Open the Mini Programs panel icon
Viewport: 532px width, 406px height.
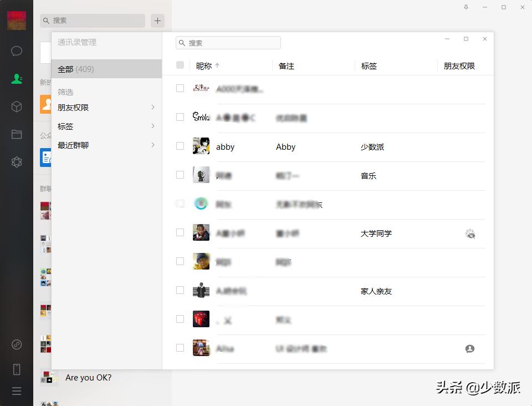17,344
